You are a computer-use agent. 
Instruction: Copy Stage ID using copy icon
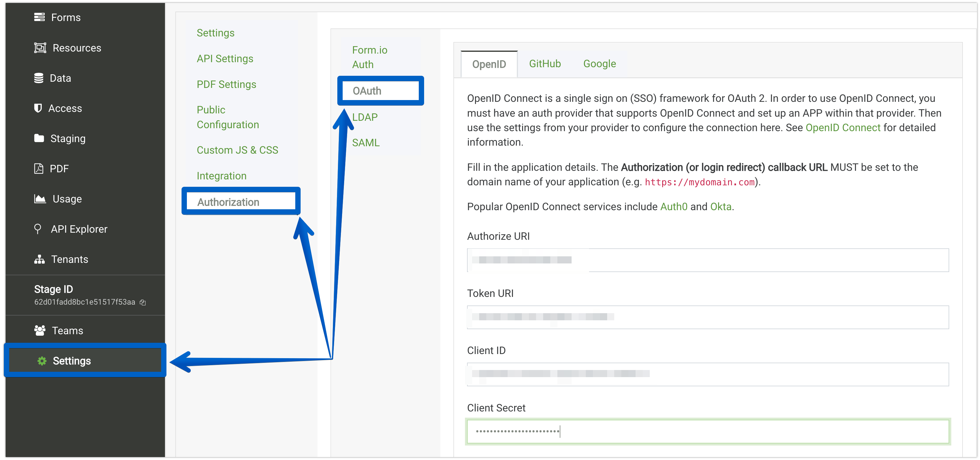(x=143, y=303)
